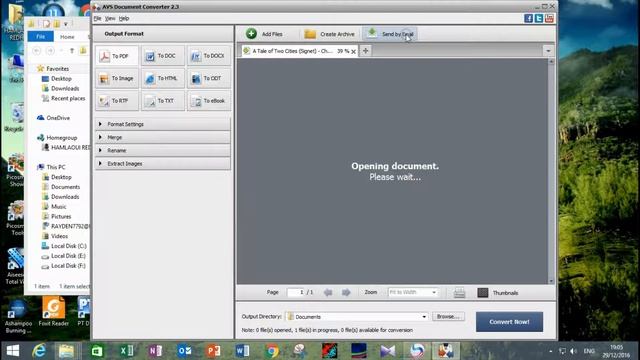Toggle the Thumbnails view
Viewport: 640px width, 360px height.
[x=498, y=293]
